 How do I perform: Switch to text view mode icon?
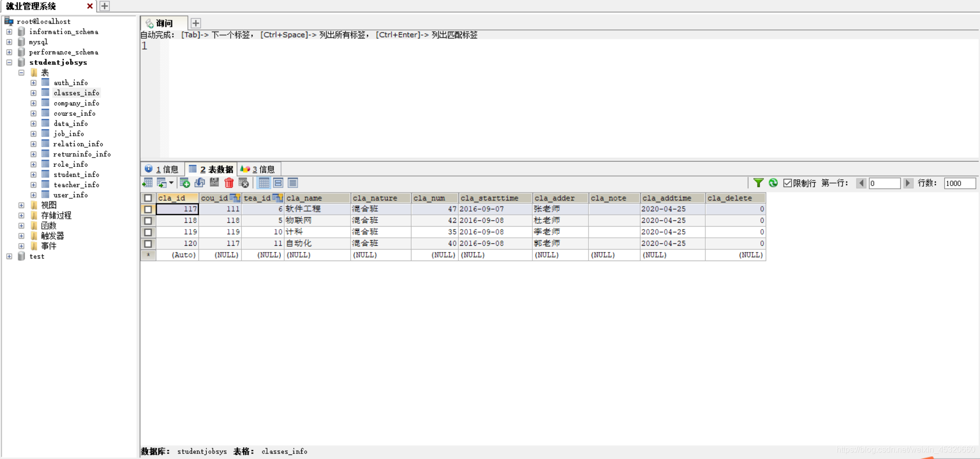tap(292, 183)
